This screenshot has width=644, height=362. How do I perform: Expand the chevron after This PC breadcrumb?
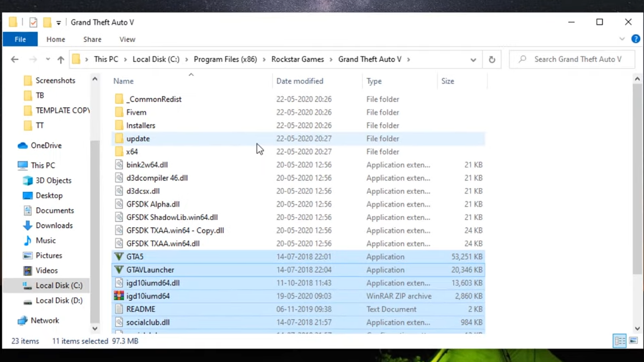tap(125, 59)
